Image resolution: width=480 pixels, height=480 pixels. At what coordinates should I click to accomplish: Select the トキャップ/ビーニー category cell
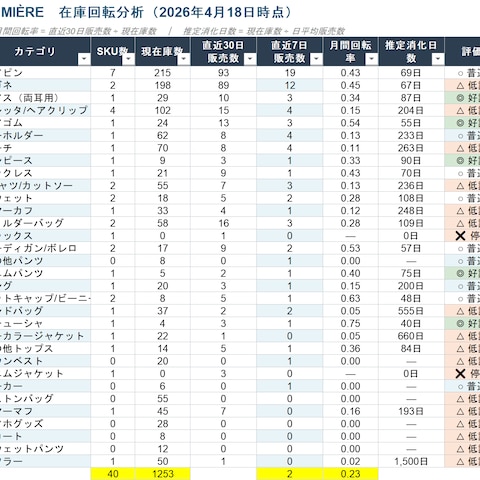pos(45,298)
